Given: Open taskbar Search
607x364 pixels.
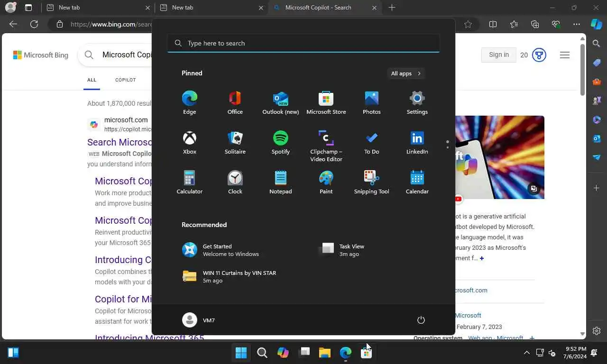Looking at the screenshot, I should (262, 353).
